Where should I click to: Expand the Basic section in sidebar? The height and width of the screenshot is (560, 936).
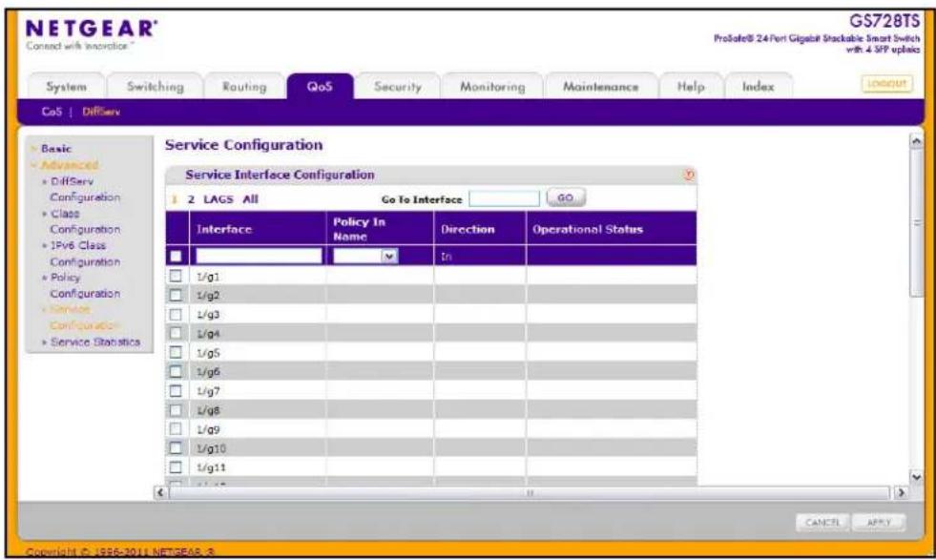pos(55,149)
